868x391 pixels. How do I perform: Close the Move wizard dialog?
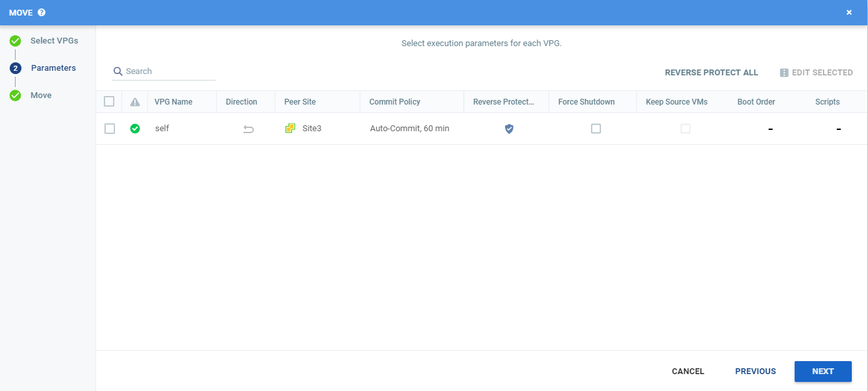pyautogui.click(x=849, y=12)
